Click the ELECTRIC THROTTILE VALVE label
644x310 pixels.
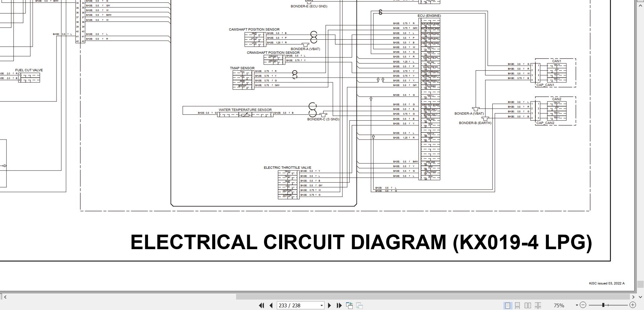pos(288,168)
